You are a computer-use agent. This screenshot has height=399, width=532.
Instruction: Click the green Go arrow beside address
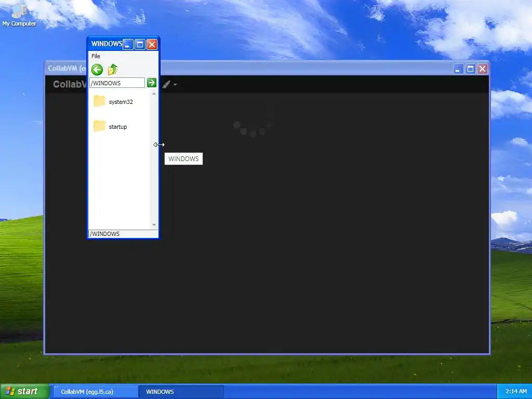pos(152,83)
